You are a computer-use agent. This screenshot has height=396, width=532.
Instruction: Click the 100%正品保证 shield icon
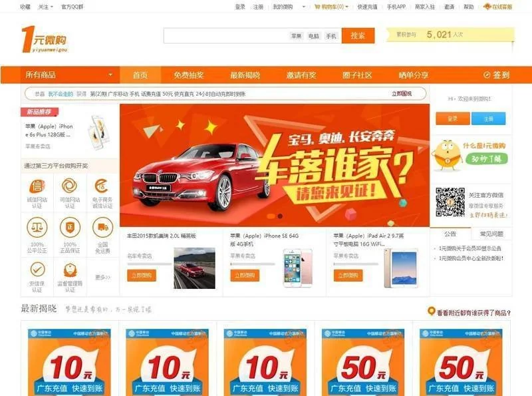pyautogui.click(x=70, y=227)
